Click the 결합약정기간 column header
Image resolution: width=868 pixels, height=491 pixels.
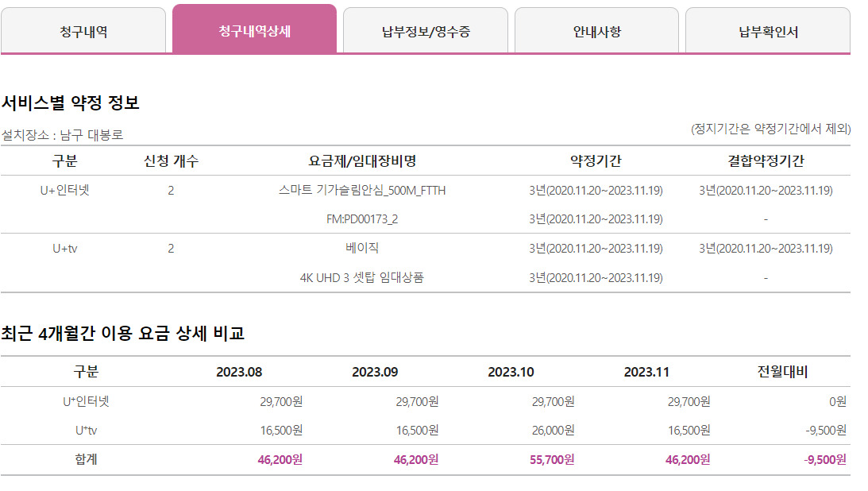tap(766, 161)
